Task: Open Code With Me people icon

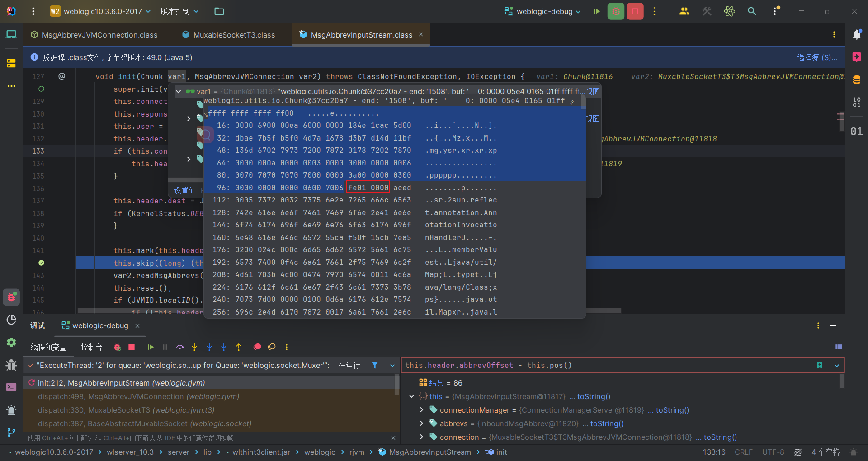Action: click(x=684, y=11)
